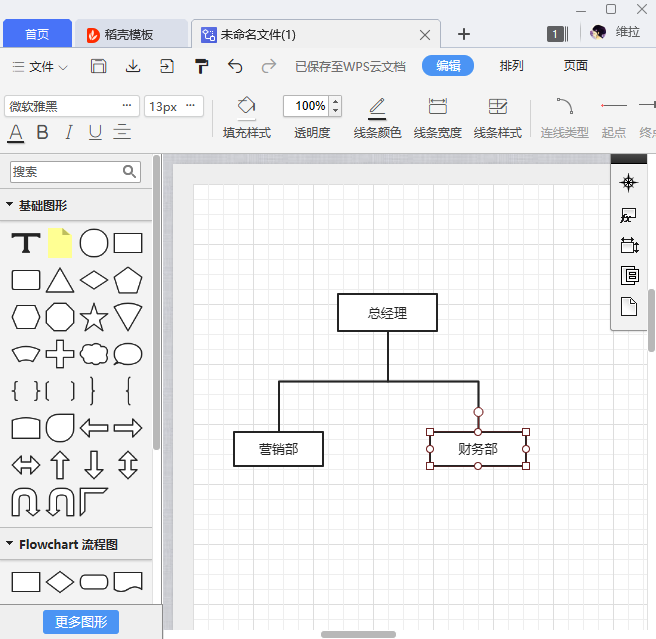The height and width of the screenshot is (639, 656).
Task: Select the pentagon shape
Action: pyautogui.click(x=128, y=280)
